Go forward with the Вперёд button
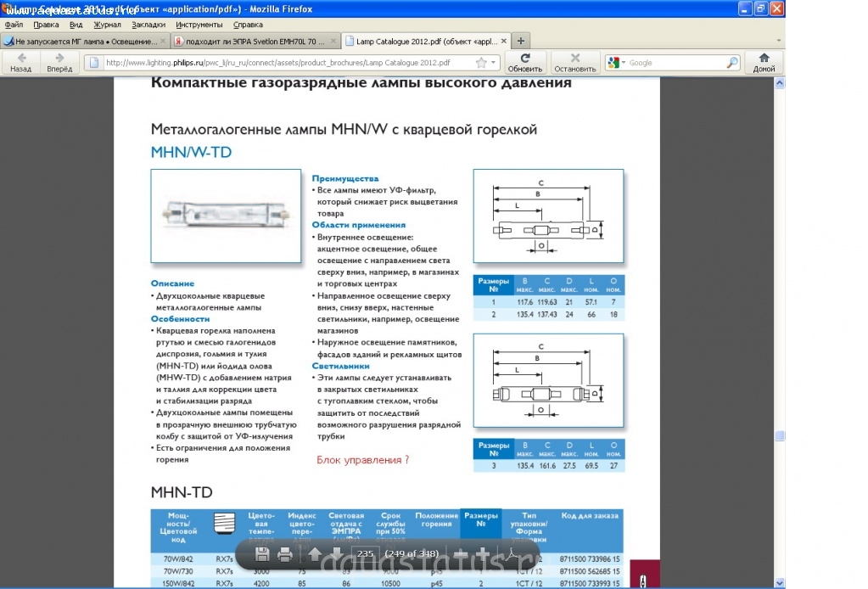This screenshot has width=868, height=589. click(x=59, y=62)
